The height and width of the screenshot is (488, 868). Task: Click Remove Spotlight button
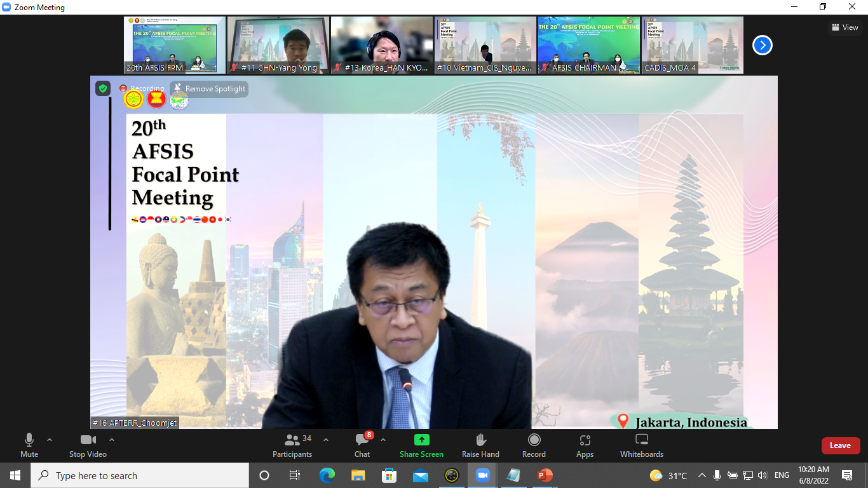click(x=209, y=89)
